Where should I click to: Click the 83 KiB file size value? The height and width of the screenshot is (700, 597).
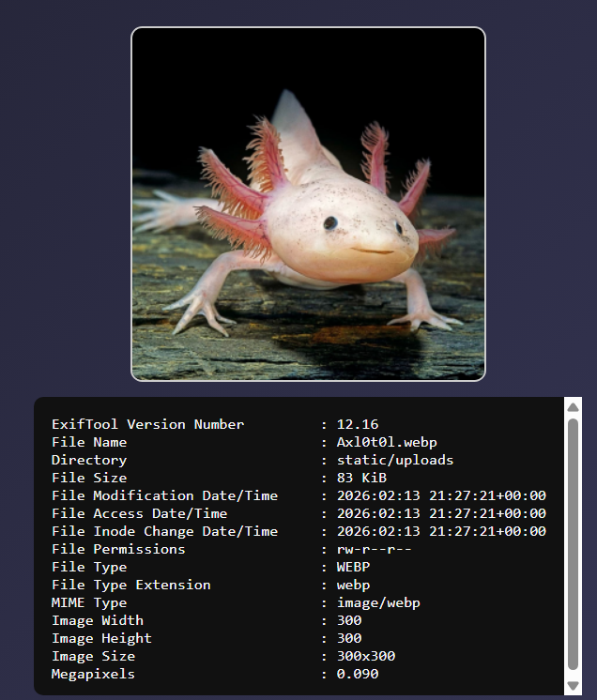[x=361, y=478]
